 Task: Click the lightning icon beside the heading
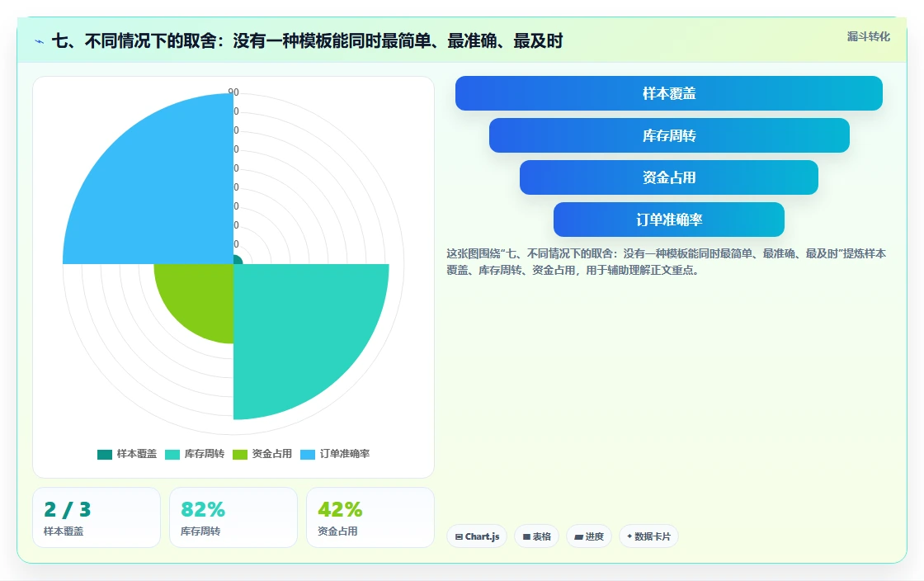coord(40,42)
